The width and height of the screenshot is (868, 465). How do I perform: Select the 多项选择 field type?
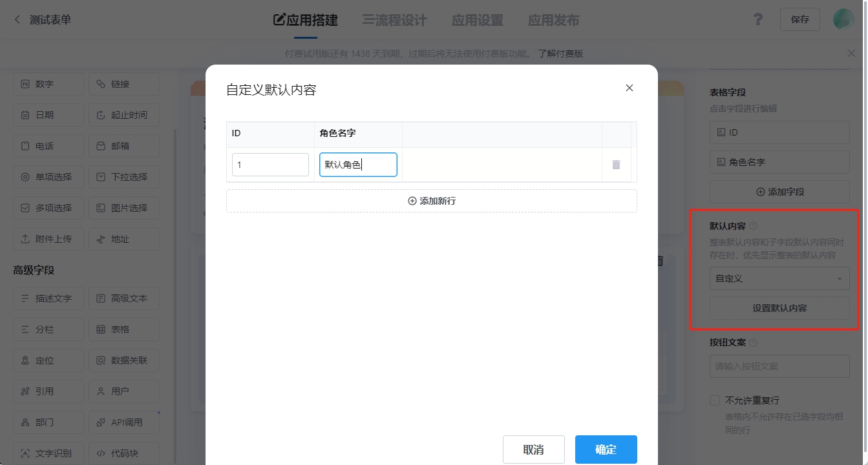coord(48,207)
